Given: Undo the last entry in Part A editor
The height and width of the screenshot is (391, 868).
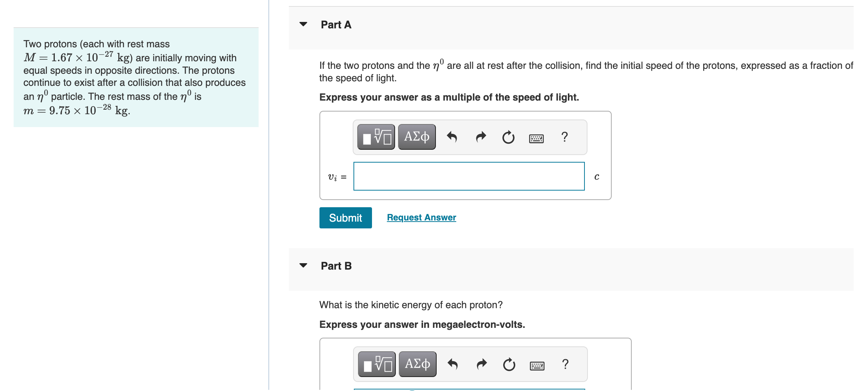Looking at the screenshot, I should pyautogui.click(x=453, y=137).
